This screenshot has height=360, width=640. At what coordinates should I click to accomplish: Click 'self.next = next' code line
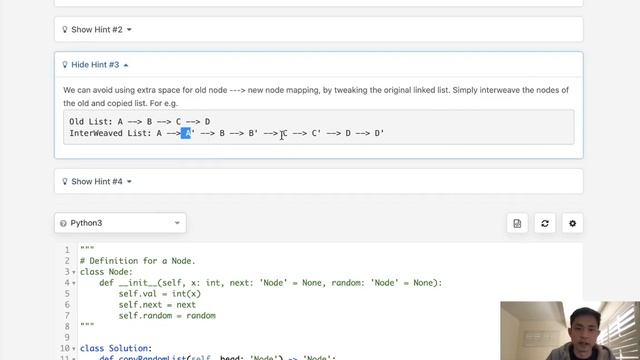(157, 305)
